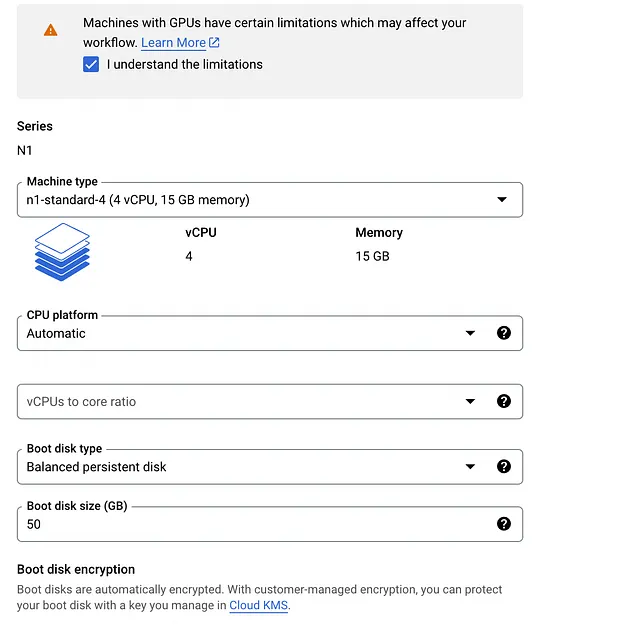
Task: Open the Machine type n1-standard-4 selector
Action: point(270,200)
